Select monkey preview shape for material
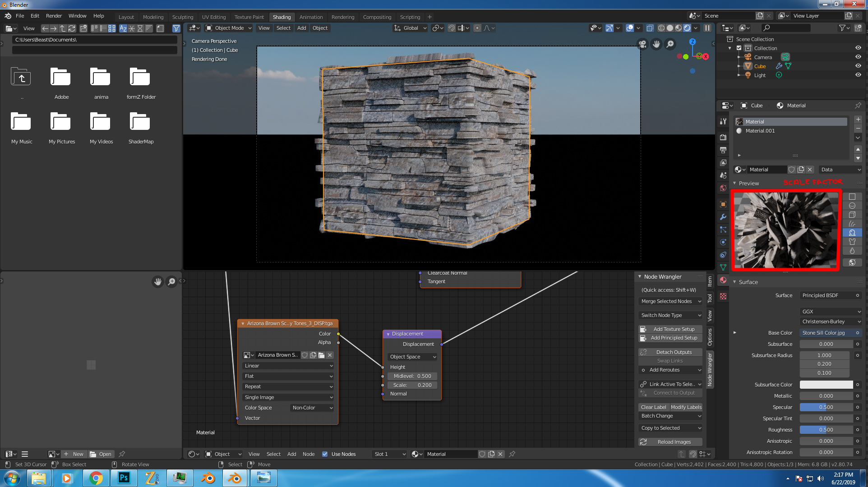Screen dimensions: 868x487 (x=852, y=233)
